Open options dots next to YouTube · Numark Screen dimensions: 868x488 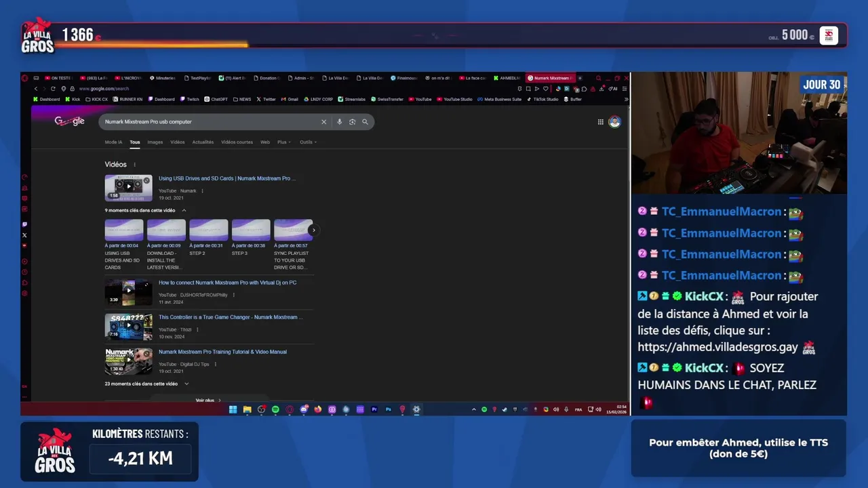tap(202, 191)
